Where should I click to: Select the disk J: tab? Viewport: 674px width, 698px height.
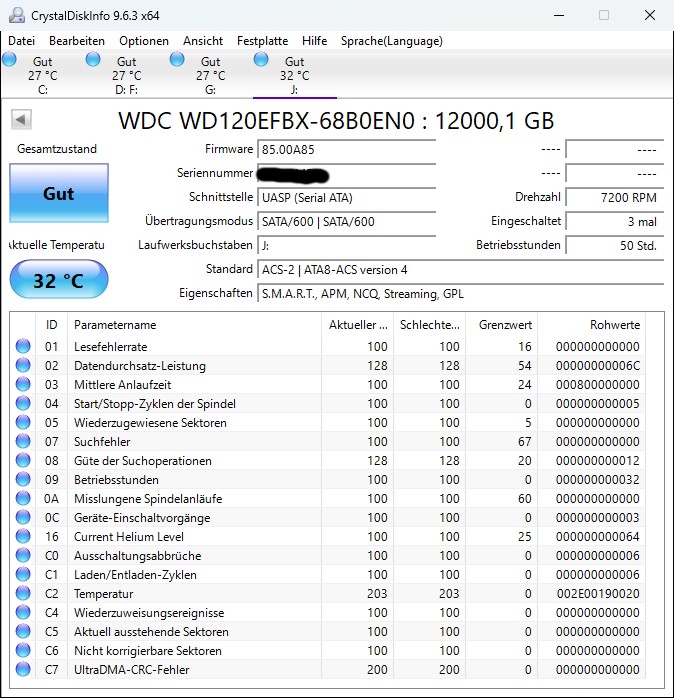coord(294,74)
